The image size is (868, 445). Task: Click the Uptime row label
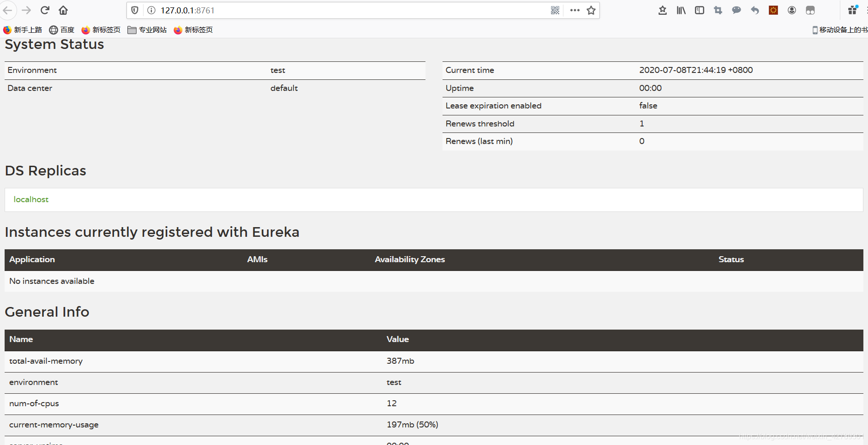[x=460, y=88]
